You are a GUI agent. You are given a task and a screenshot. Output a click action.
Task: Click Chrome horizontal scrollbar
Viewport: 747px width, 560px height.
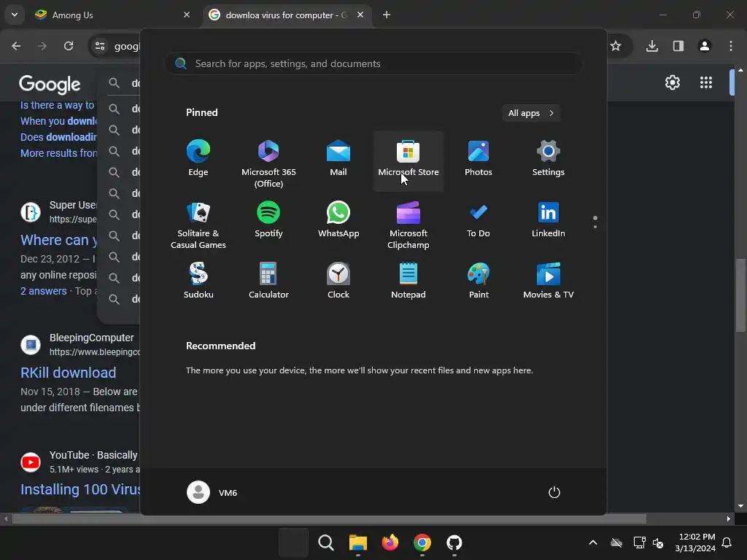329,519
